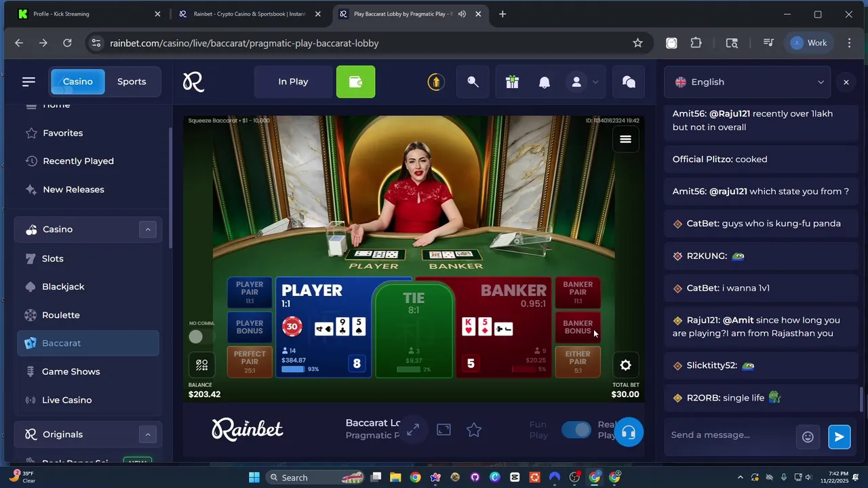Go to Roulette category

(88, 315)
